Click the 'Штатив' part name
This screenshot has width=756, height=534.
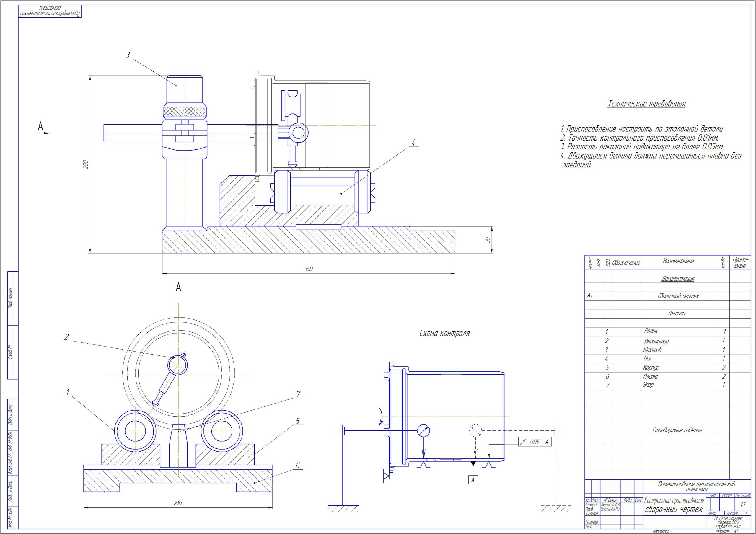[652, 350]
